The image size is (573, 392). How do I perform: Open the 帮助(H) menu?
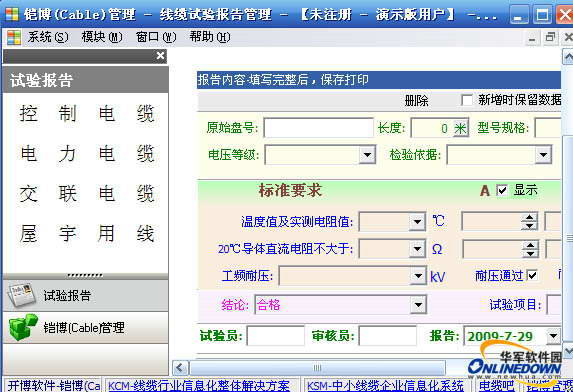pyautogui.click(x=210, y=37)
